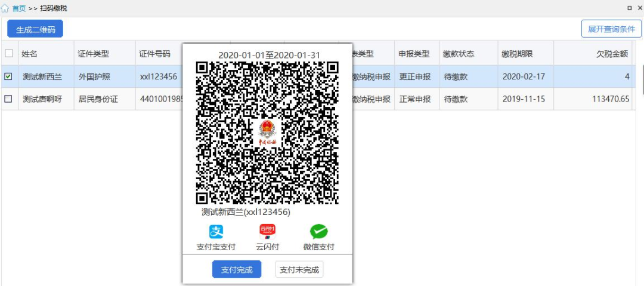Screen dimensions: 644x286
Task: Click the 生成二维码 button
Action: [35, 29]
